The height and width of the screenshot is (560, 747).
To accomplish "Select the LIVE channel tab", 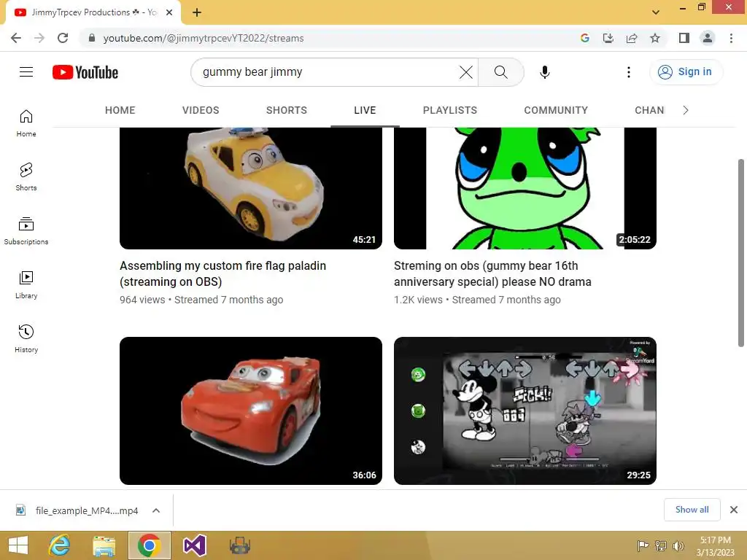I will [x=365, y=111].
